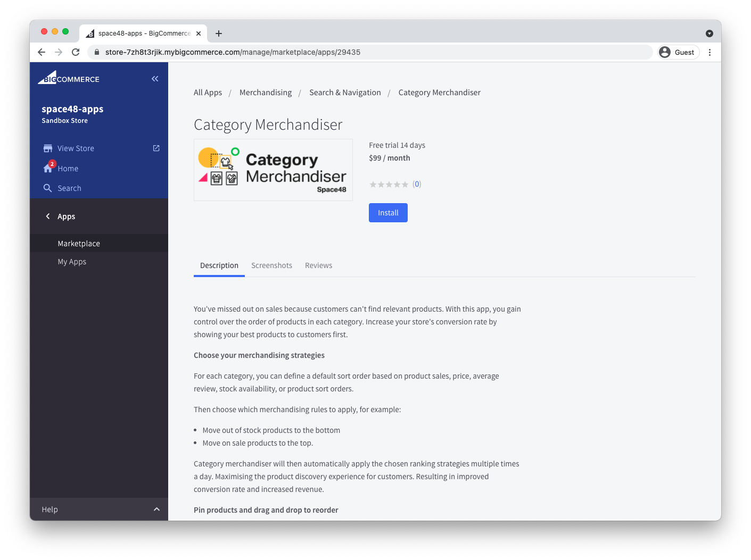Click Merchandising breadcrumb link

pos(266,93)
